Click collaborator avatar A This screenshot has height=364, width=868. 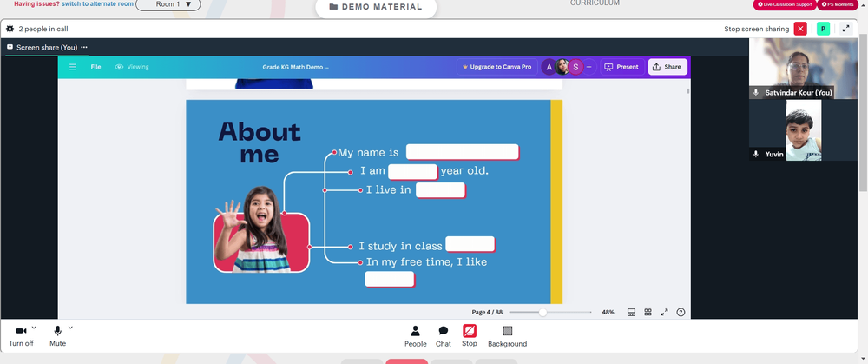pos(549,67)
